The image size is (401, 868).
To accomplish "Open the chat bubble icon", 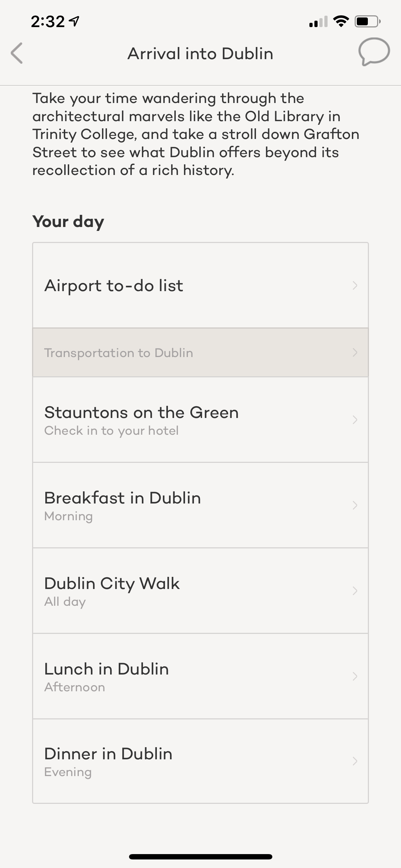I will 374,52.
